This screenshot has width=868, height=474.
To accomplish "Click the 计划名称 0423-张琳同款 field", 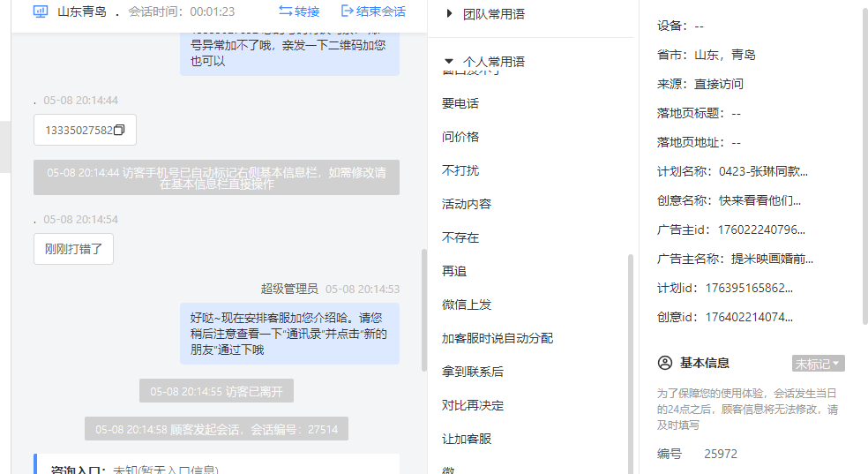I will (732, 171).
